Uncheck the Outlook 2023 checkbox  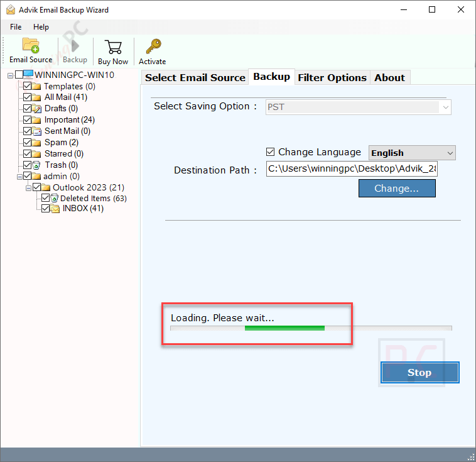[36, 187]
